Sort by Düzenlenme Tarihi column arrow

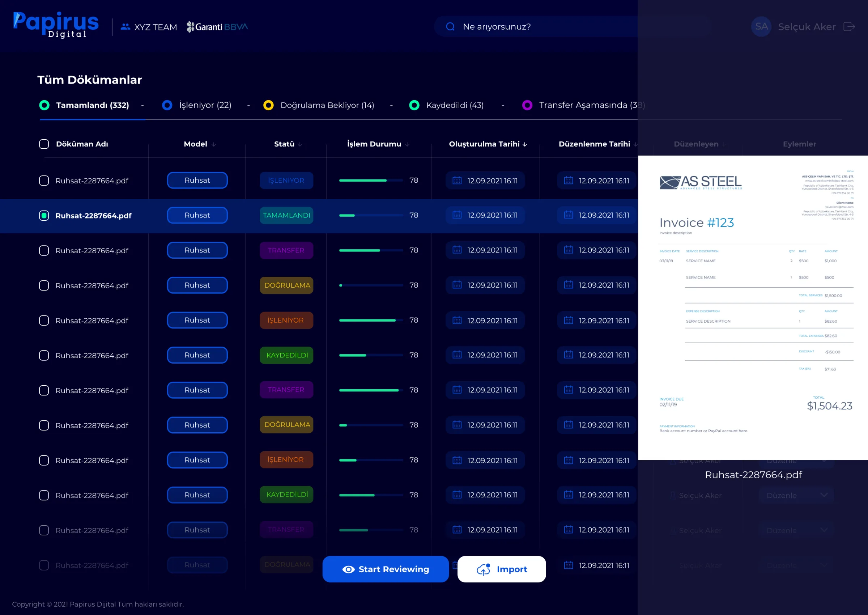pyautogui.click(x=635, y=144)
